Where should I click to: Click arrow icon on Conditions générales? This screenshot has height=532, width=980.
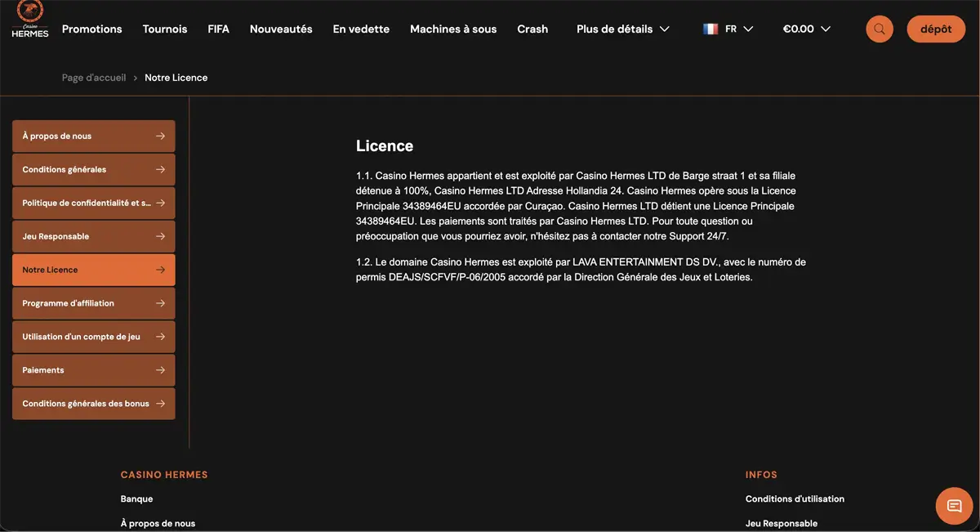(x=161, y=170)
